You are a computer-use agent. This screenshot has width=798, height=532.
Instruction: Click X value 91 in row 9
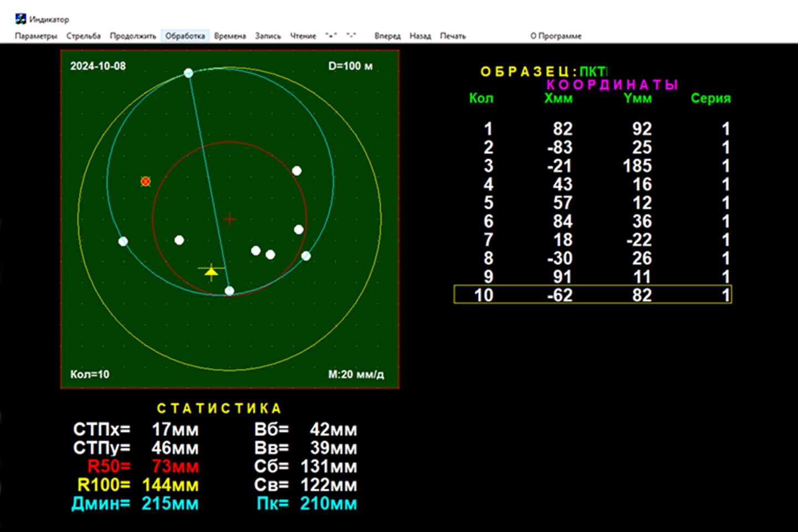(562, 277)
